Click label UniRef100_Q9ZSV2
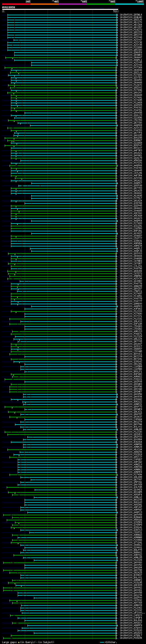Image resolution: width=146 pixels, height=644 pixels. pyautogui.click(x=131, y=88)
